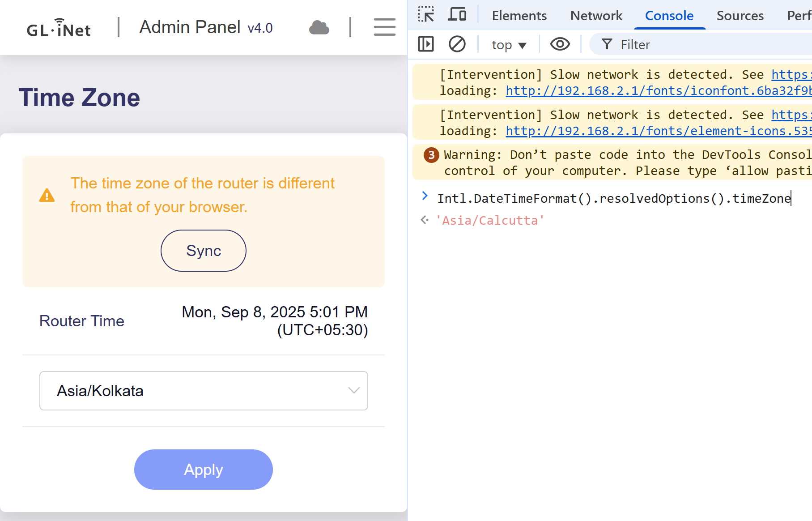The image size is (812, 521).
Task: Click the GL.iNet logo
Action: pos(59,28)
